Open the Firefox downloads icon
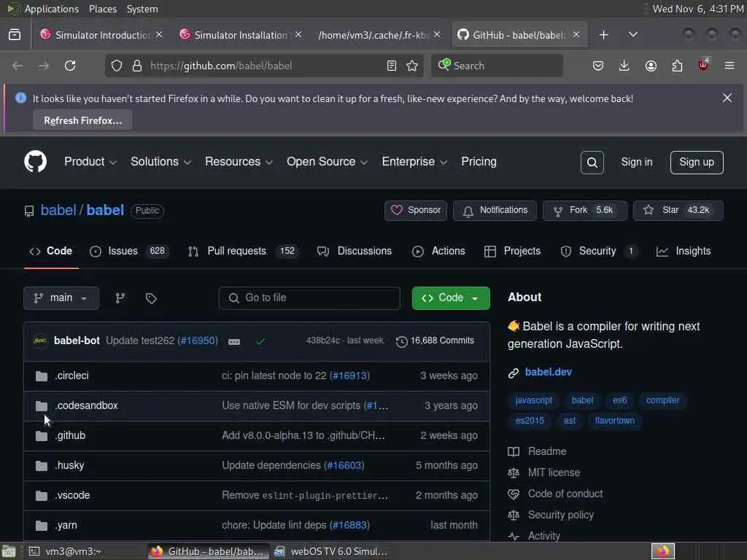The image size is (747, 560). coord(624,66)
